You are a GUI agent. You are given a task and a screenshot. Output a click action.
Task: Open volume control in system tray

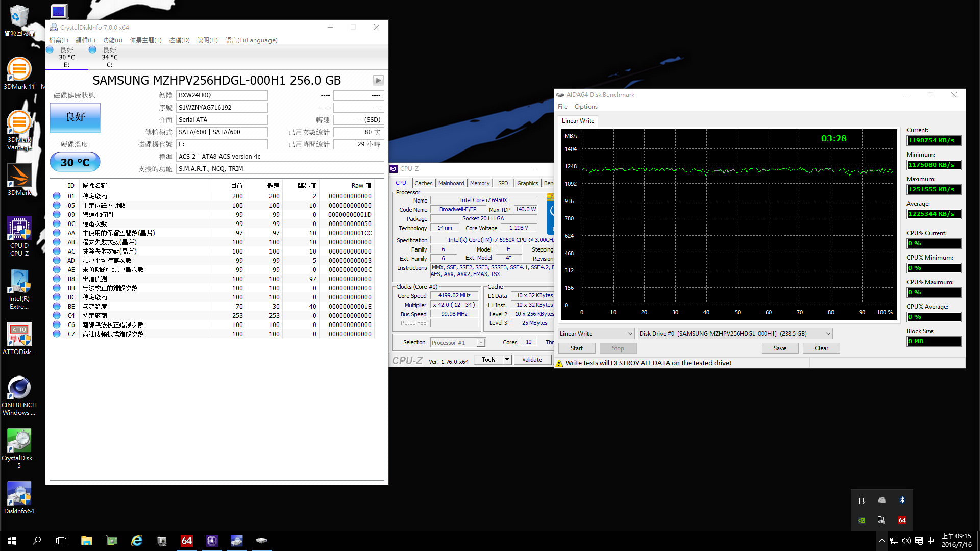coord(906,541)
